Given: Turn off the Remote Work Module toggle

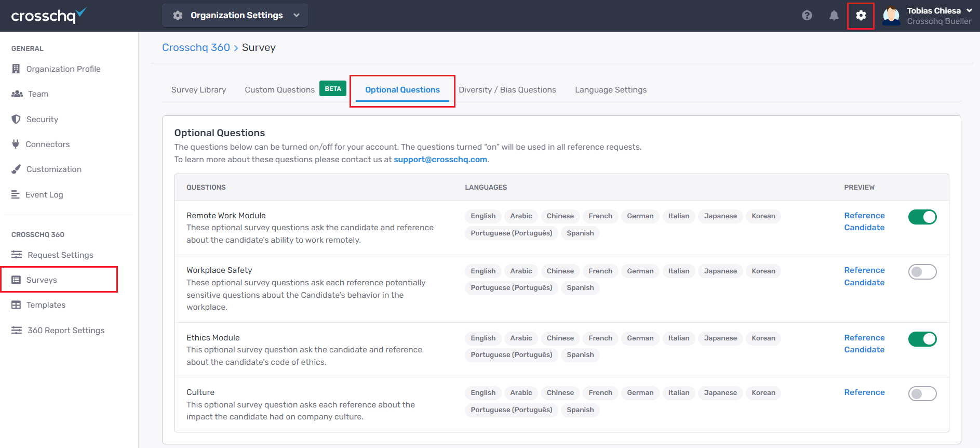Looking at the screenshot, I should (922, 217).
